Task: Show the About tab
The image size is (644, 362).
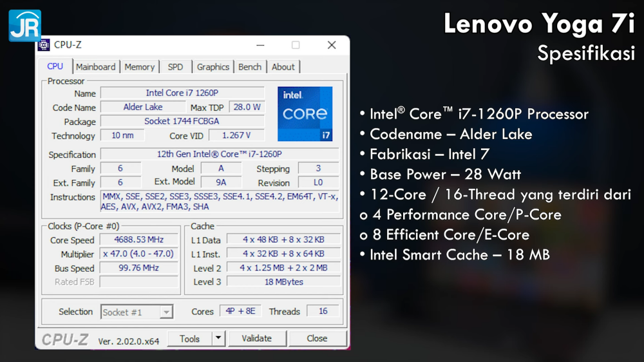Action: (283, 67)
